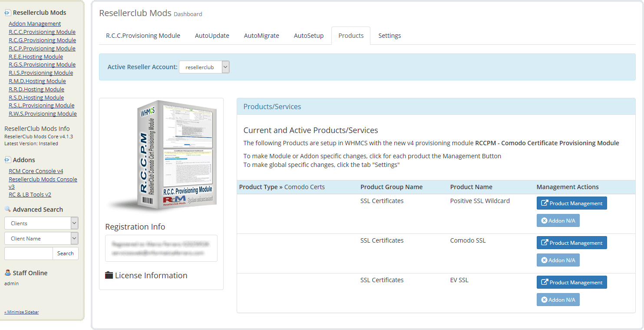
Task: Open the R.R.D.Hosting Module link
Action: pos(36,89)
